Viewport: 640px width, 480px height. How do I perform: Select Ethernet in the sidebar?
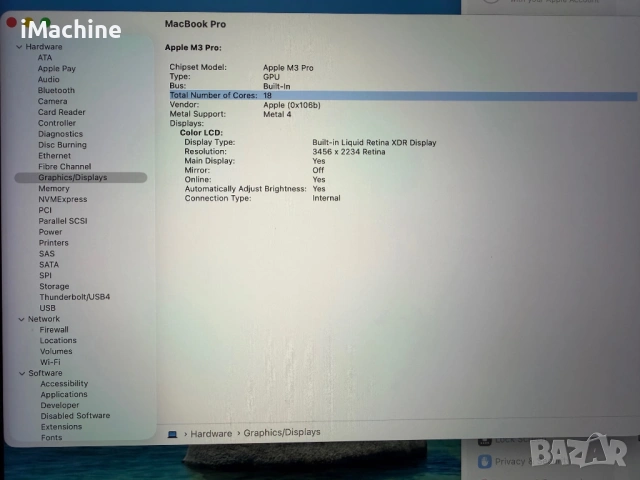pos(55,156)
